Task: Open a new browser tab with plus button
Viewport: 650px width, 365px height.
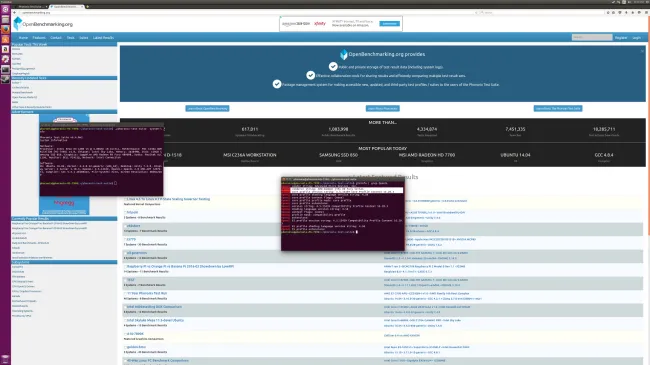Action: click(x=87, y=7)
